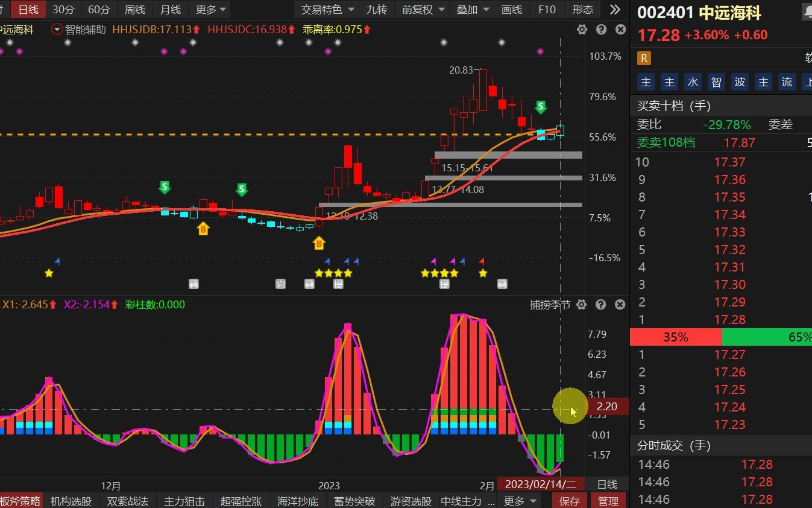The image size is (812, 508).
Task: Click the 分时成交 (手) section header
Action: coord(674,446)
